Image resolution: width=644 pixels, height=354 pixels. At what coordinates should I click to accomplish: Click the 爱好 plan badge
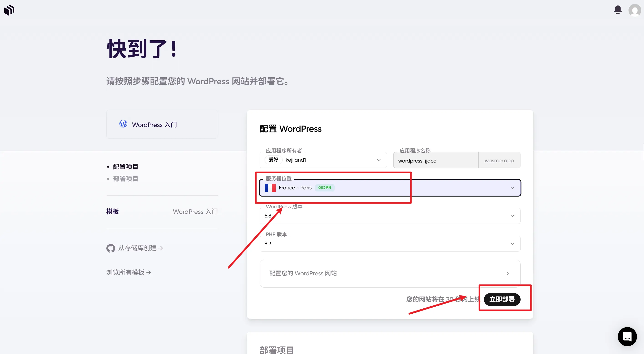tap(273, 160)
